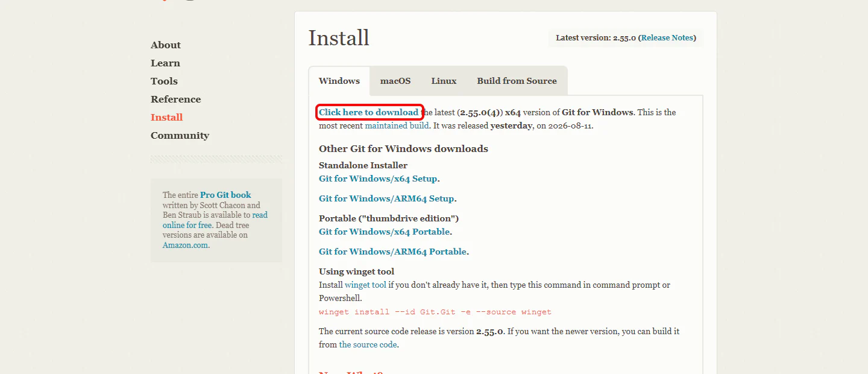Viewport: 868px width, 374px height.
Task: Open the maintained build link
Action: (x=397, y=126)
